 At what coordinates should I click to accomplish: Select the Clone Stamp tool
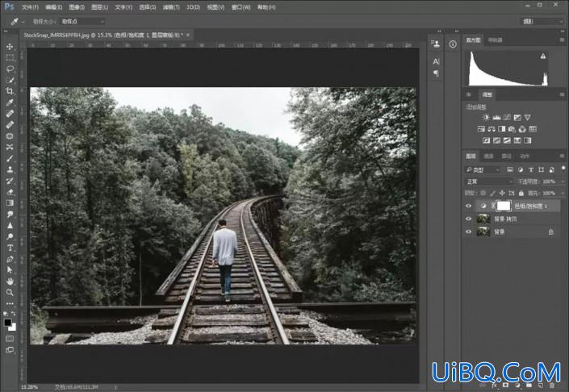(10, 169)
